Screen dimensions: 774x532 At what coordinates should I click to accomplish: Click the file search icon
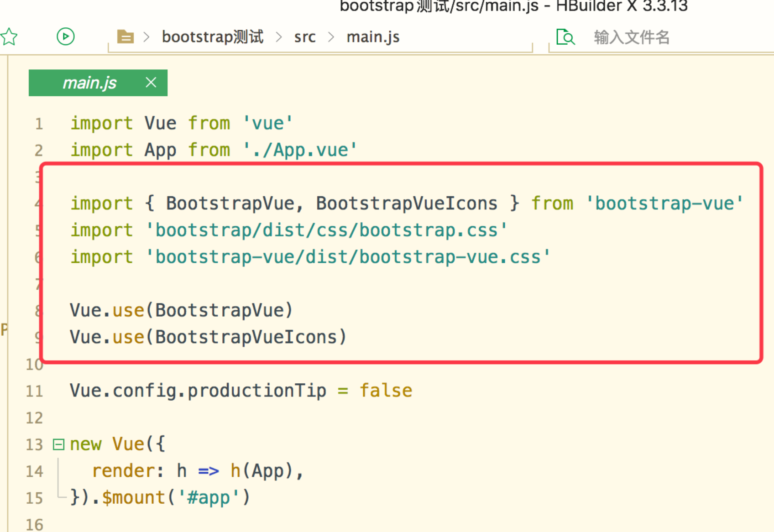point(565,37)
